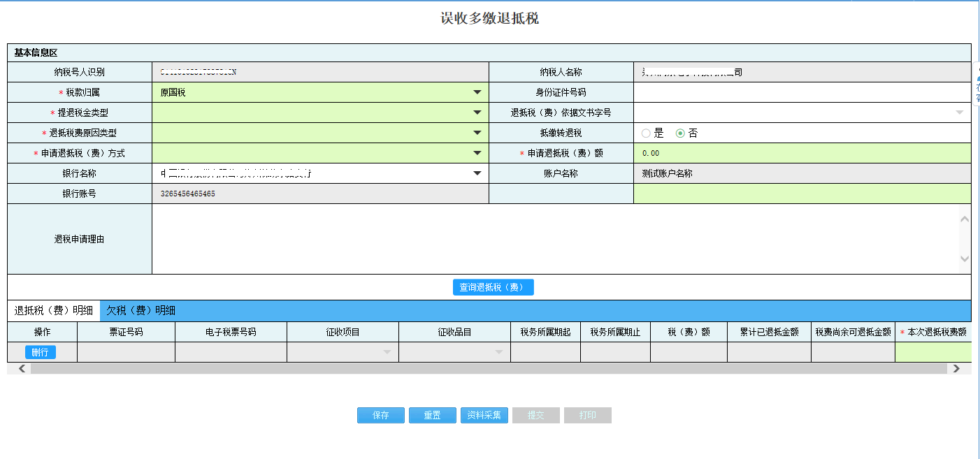Click 删行 to delete the detail row
Image resolution: width=980 pixels, height=459 pixels.
pyautogui.click(x=40, y=352)
